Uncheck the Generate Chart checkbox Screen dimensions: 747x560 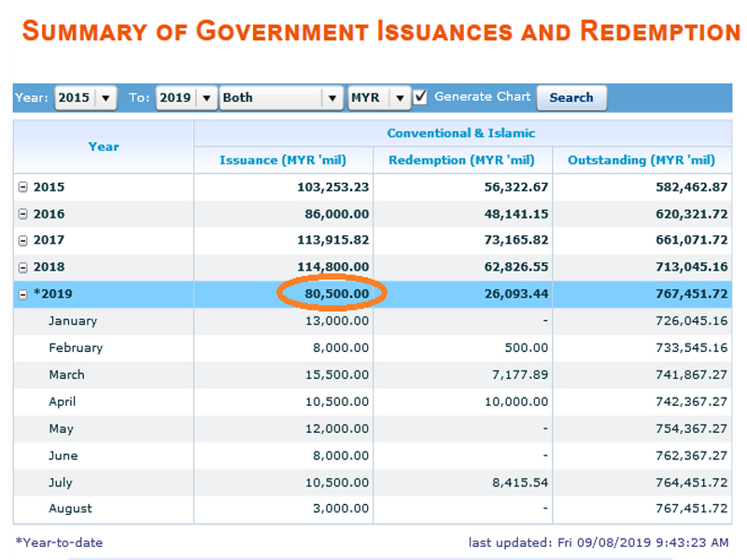tap(421, 97)
